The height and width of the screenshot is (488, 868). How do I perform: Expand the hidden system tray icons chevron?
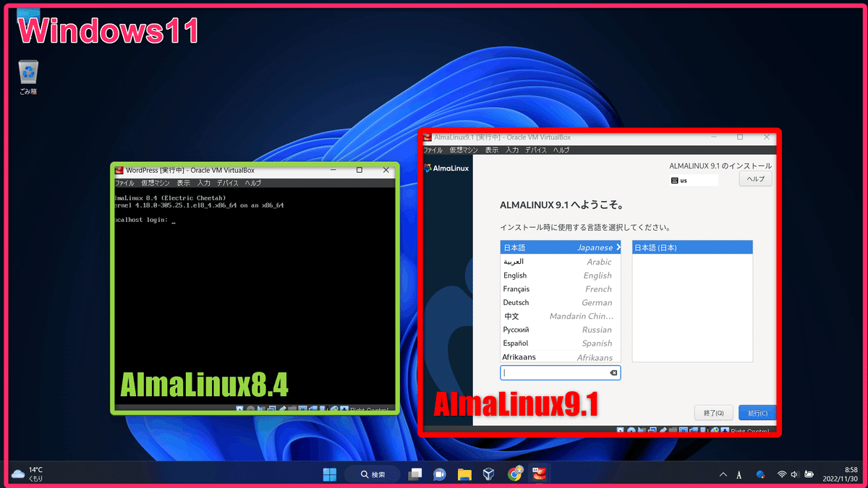(723, 475)
